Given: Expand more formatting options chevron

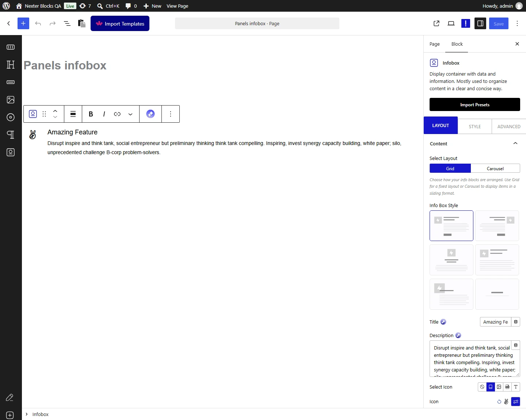Looking at the screenshot, I should (130, 114).
